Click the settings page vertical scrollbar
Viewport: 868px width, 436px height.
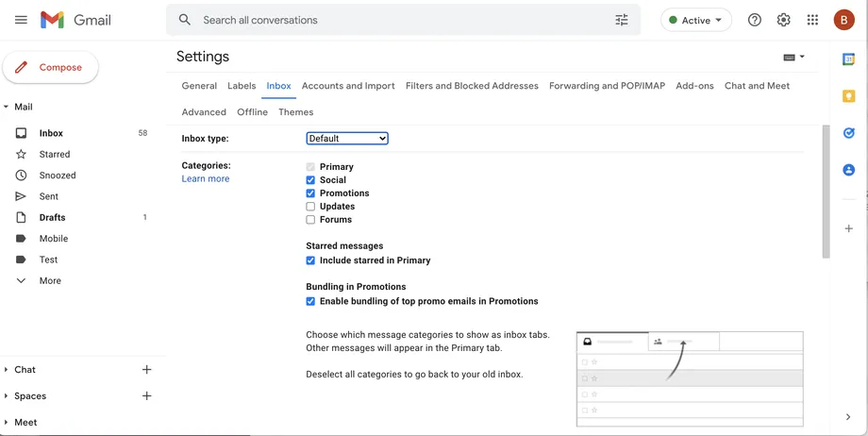826,192
